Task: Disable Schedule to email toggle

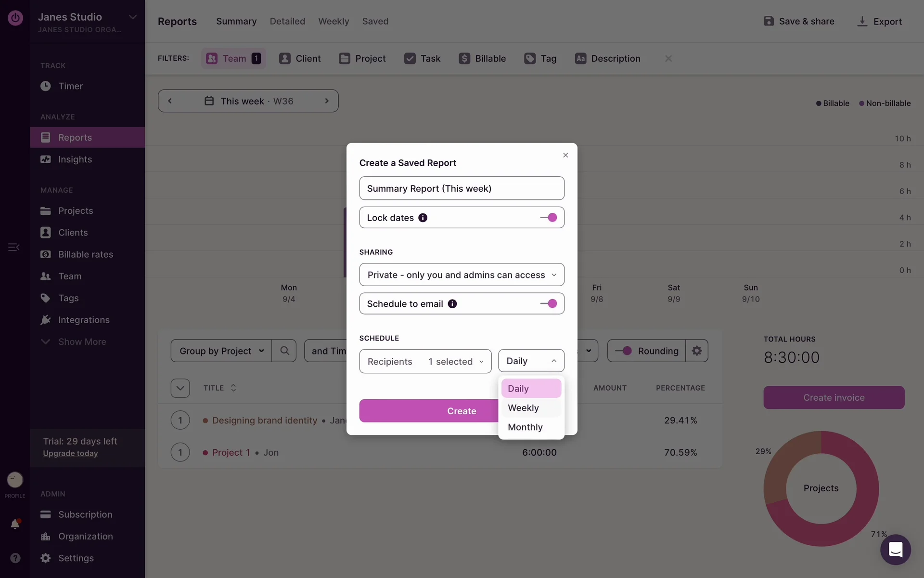Action: point(548,304)
